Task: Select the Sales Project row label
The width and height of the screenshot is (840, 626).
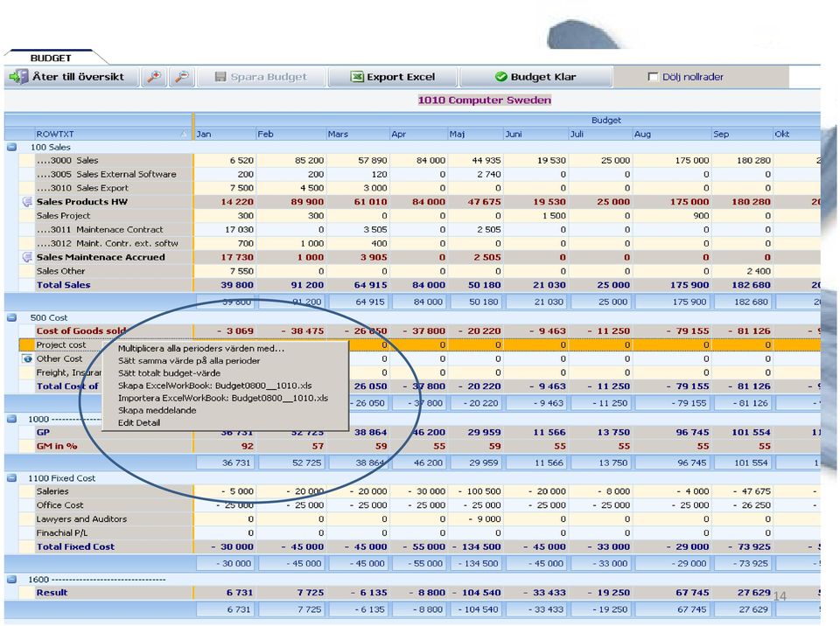Action: pos(63,215)
